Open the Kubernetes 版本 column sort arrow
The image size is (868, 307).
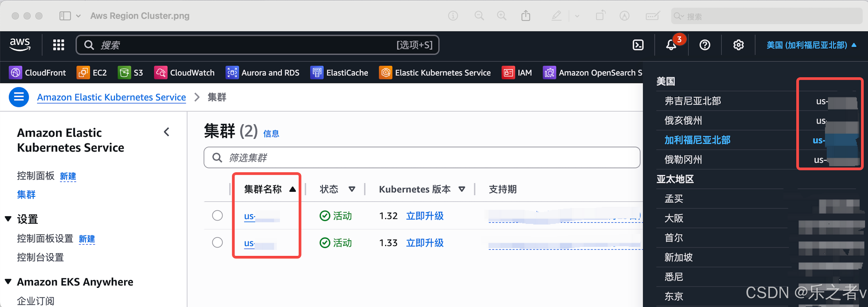(x=462, y=189)
